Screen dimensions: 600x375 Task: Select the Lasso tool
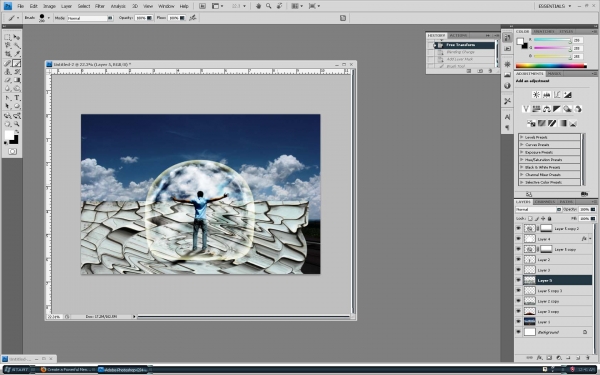(x=7, y=46)
